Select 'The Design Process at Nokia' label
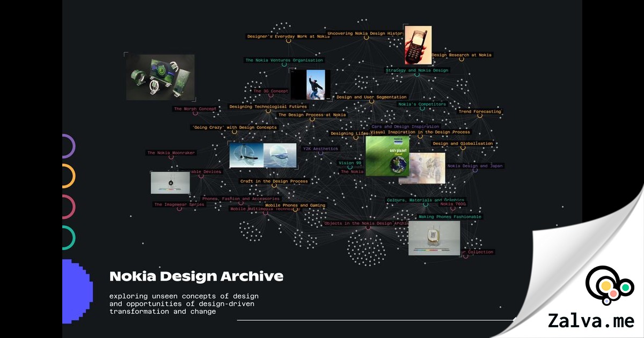 312,115
